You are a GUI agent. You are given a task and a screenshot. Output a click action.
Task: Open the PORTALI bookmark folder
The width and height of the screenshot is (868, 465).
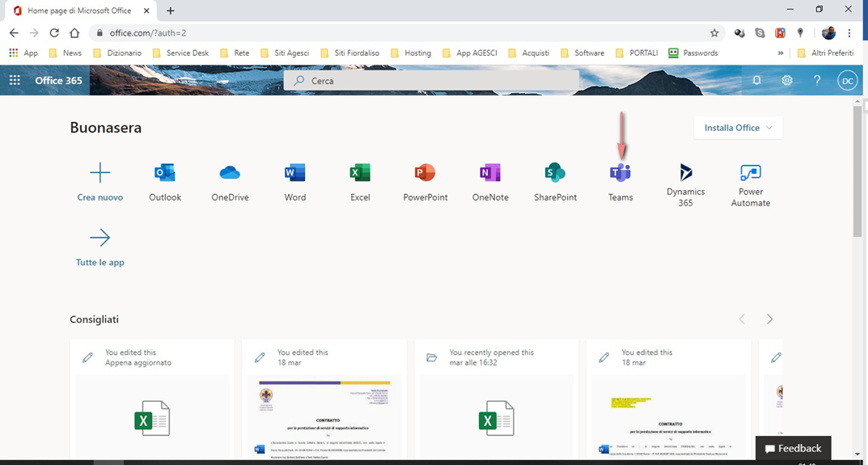click(x=637, y=53)
